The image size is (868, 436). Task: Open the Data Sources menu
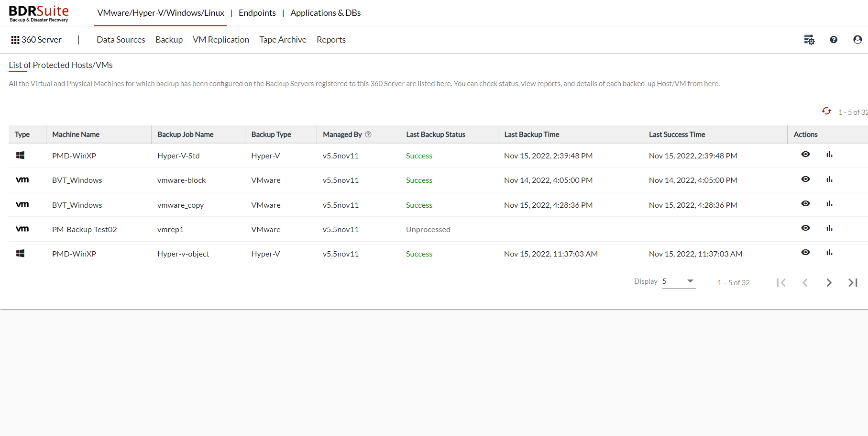tap(121, 40)
